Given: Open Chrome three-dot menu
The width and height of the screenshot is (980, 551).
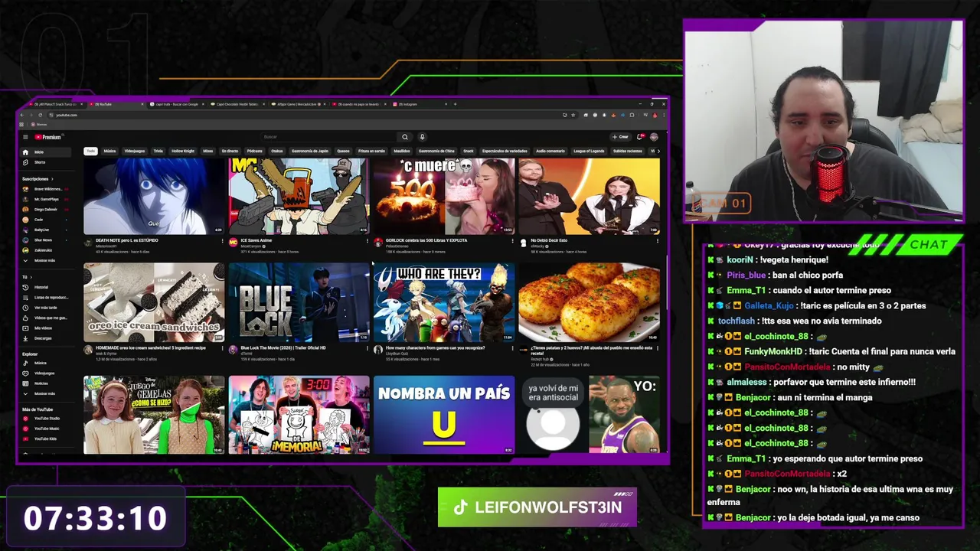Looking at the screenshot, I should 665,115.
